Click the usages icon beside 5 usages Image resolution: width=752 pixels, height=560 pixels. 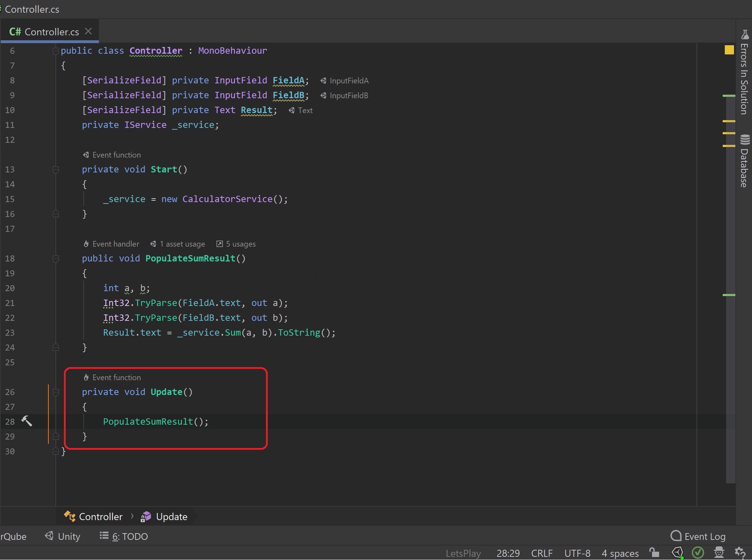point(219,244)
